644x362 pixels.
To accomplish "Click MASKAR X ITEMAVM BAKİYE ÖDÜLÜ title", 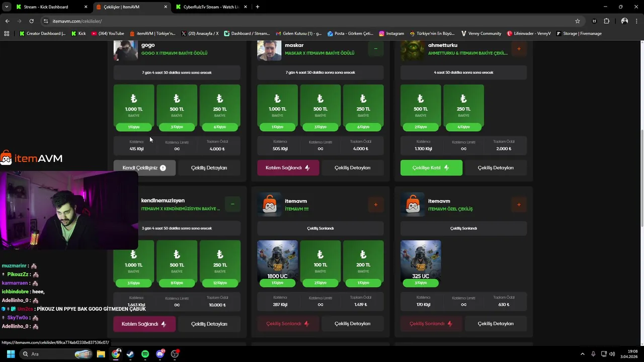I will click(x=319, y=53).
